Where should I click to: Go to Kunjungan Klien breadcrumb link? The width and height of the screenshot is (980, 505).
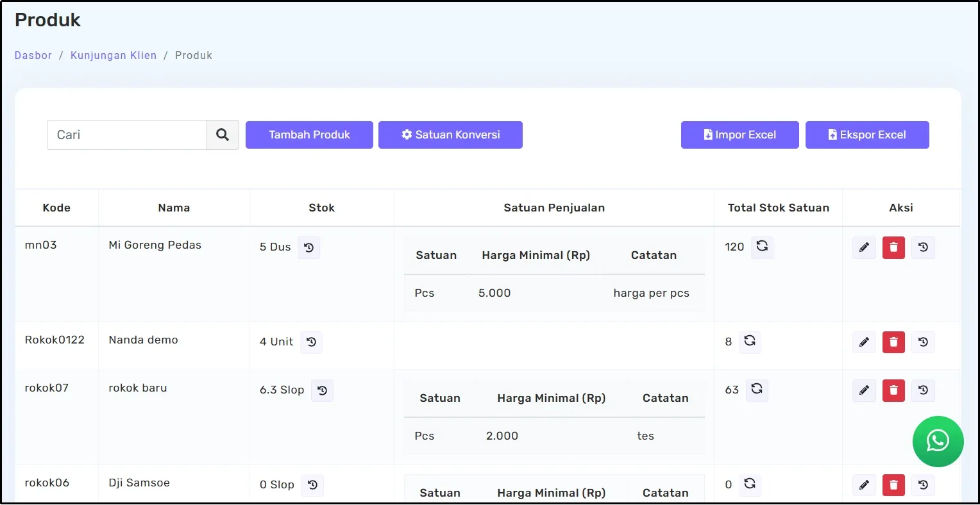[114, 55]
